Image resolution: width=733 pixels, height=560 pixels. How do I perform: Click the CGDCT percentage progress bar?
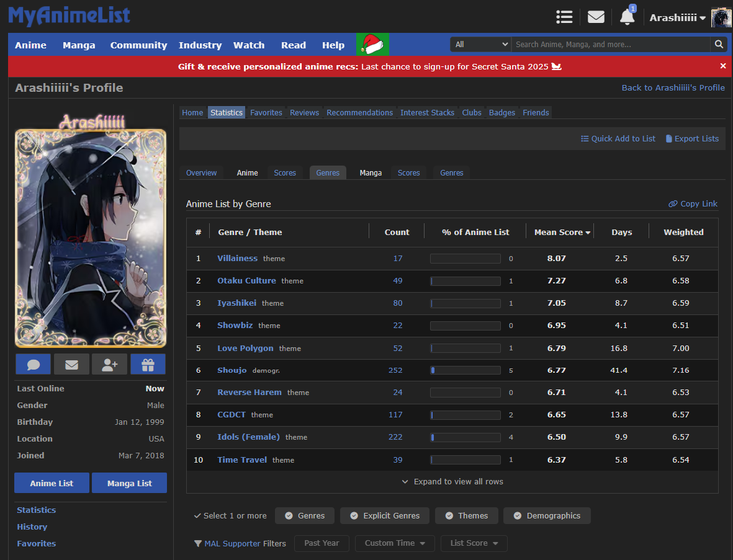point(465,416)
